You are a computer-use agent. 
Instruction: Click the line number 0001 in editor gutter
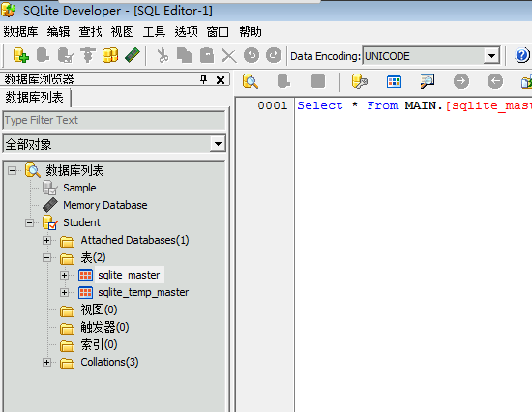click(x=273, y=105)
